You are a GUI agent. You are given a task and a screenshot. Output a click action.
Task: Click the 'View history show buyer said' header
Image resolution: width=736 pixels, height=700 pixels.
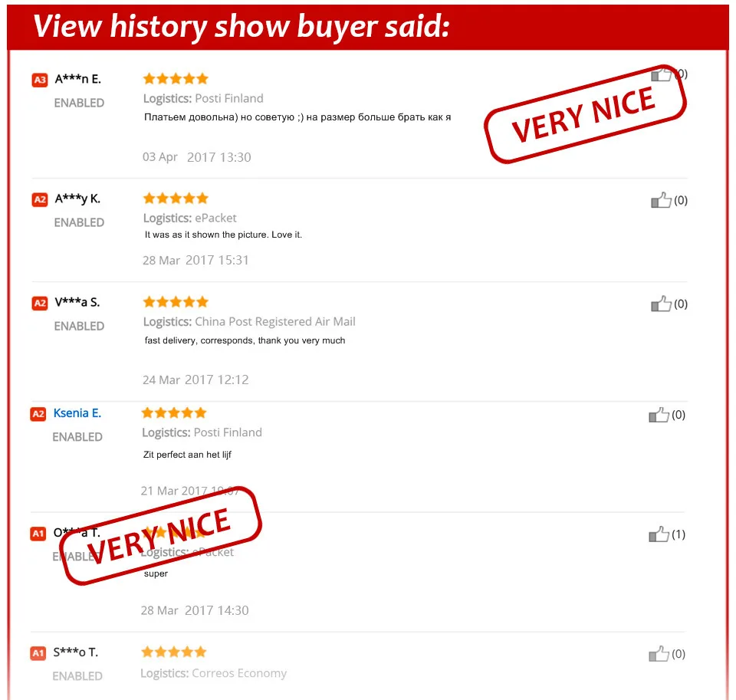point(242,26)
